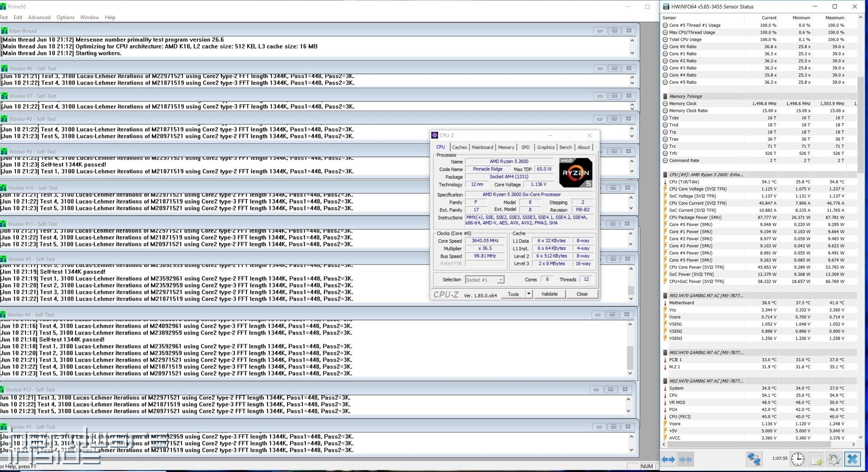Open the Help menu in Prime95
Image resolution: width=868 pixels, height=472 pixels.
[x=110, y=17]
